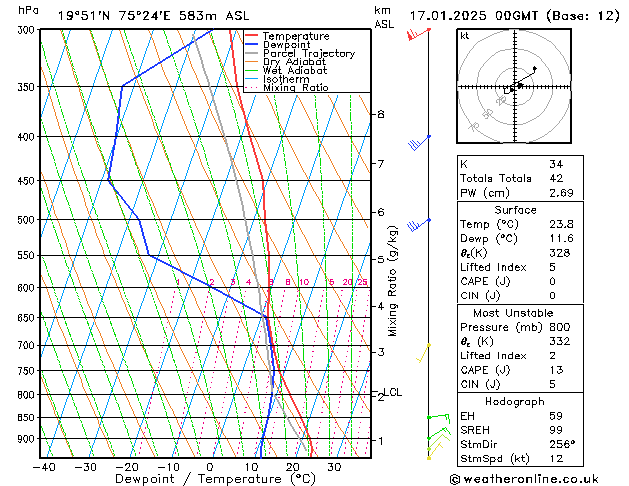Click the 'LCL' marker label
The image size is (629, 486).
click(x=393, y=392)
